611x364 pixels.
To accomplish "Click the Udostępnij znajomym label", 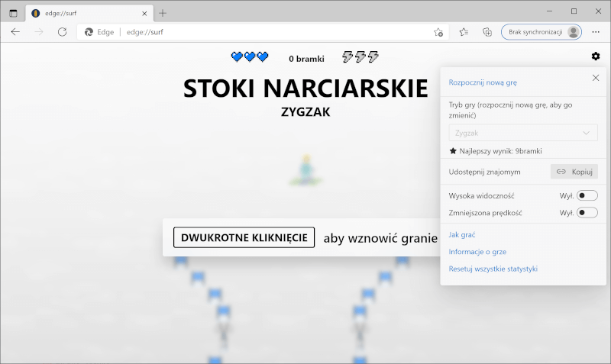I will 484,172.
